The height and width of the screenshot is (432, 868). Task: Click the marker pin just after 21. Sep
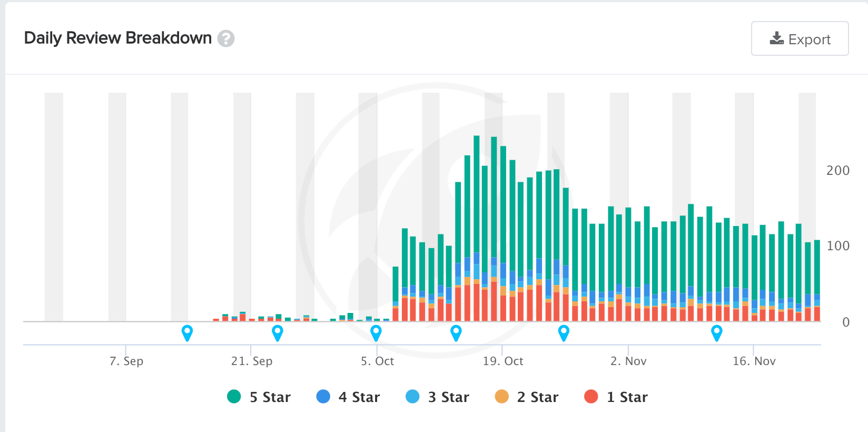[x=278, y=333]
